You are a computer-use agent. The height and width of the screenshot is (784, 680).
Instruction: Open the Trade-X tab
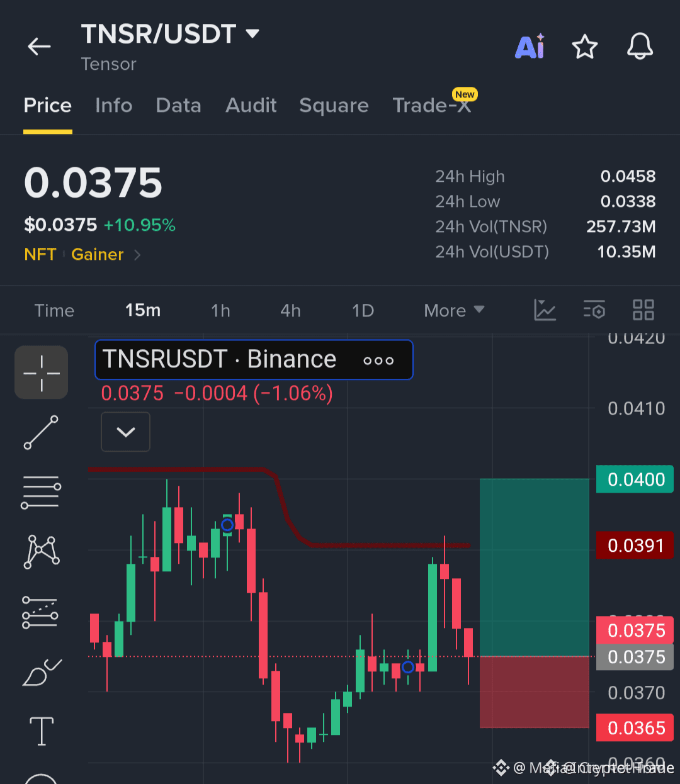pos(433,105)
